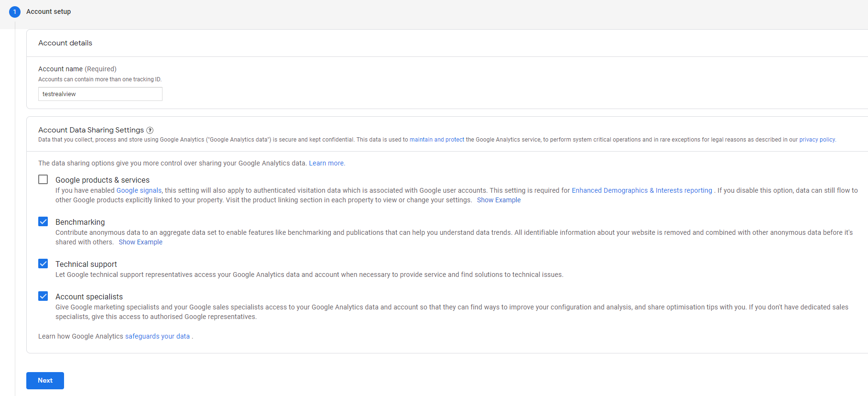Open the Learn more link
This screenshot has width=868, height=396.
(x=327, y=163)
